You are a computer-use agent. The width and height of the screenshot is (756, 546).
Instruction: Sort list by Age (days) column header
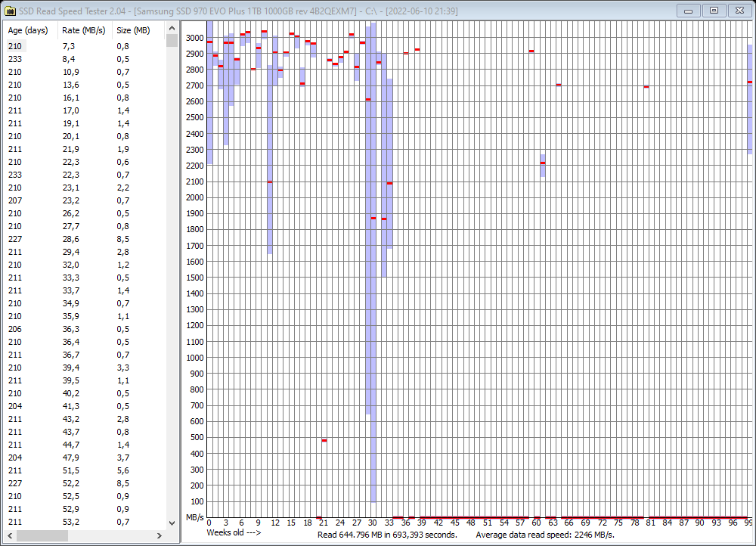tap(28, 30)
